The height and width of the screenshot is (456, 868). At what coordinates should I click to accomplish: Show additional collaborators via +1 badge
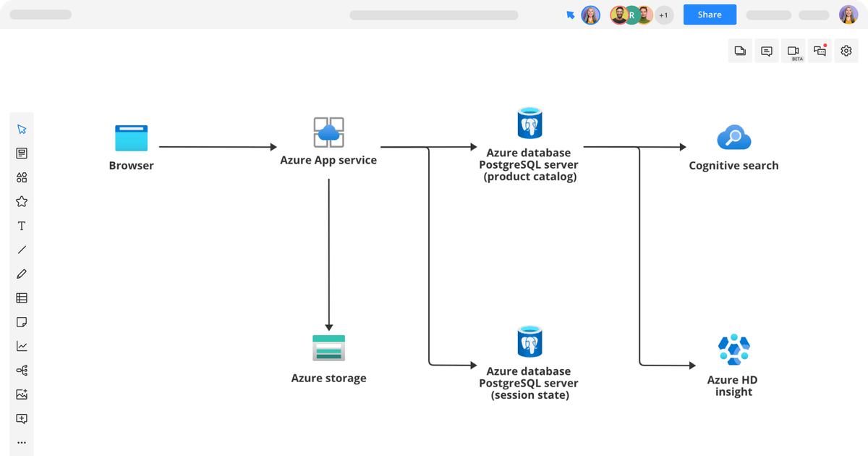(663, 15)
